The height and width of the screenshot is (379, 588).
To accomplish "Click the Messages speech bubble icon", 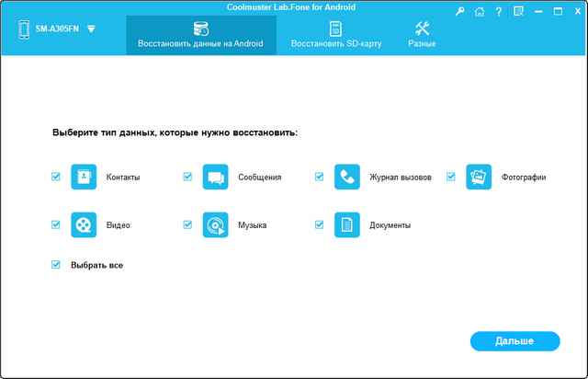I will [215, 177].
